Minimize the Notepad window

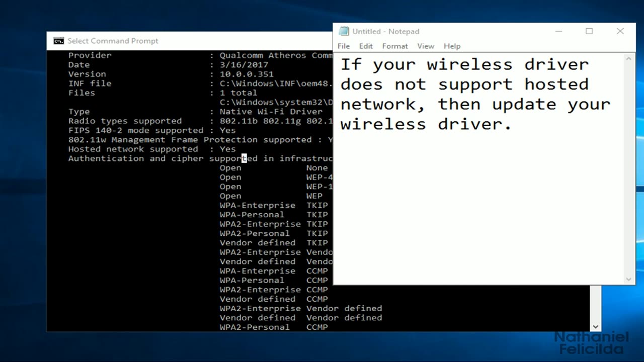(x=558, y=31)
